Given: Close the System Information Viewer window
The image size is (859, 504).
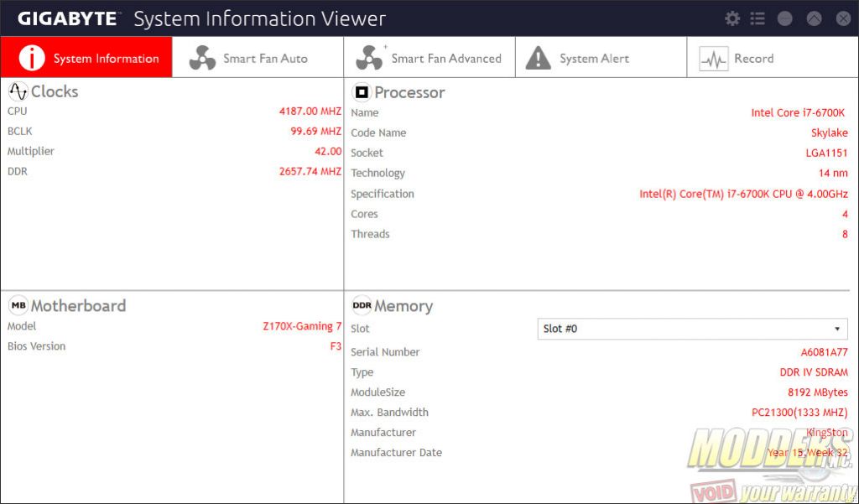Looking at the screenshot, I should [843, 18].
